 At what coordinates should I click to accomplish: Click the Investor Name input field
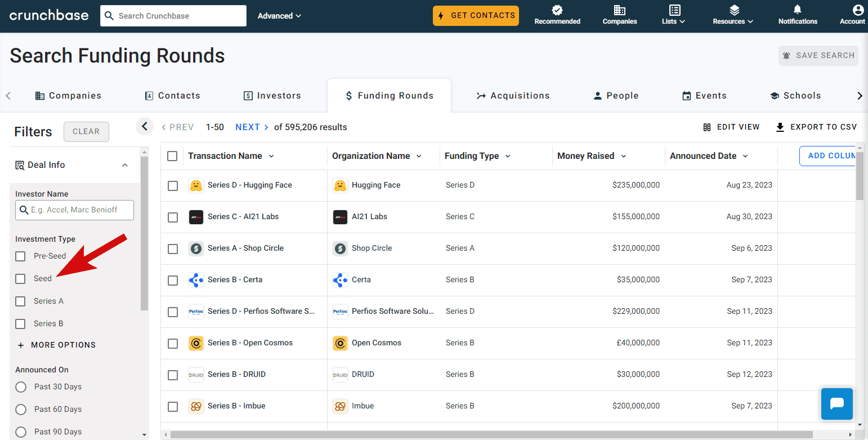tap(74, 210)
